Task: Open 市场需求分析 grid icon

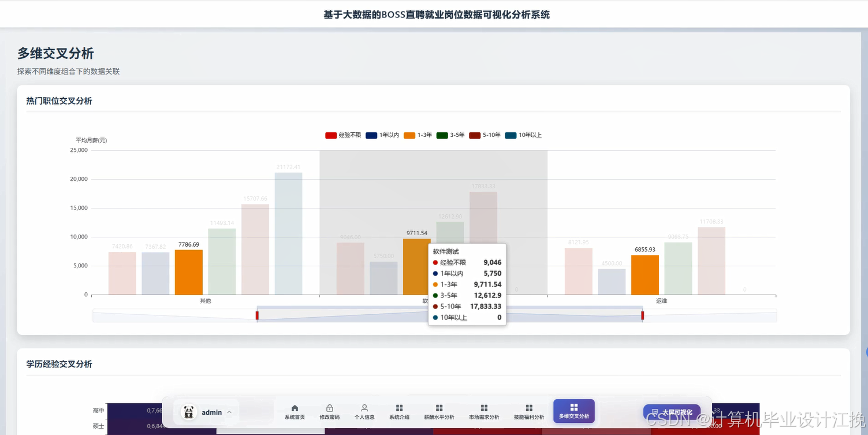Action: (484, 408)
